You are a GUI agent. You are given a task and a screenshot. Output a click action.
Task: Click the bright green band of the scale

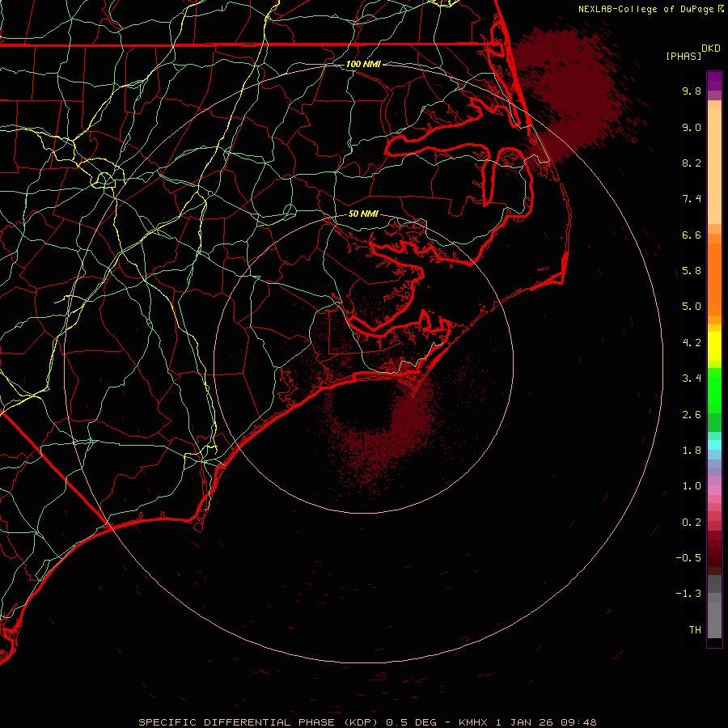[714, 392]
